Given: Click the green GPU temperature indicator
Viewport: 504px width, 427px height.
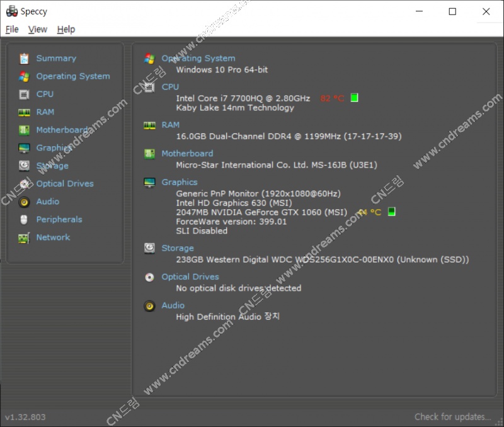Looking at the screenshot, I should tap(391, 212).
